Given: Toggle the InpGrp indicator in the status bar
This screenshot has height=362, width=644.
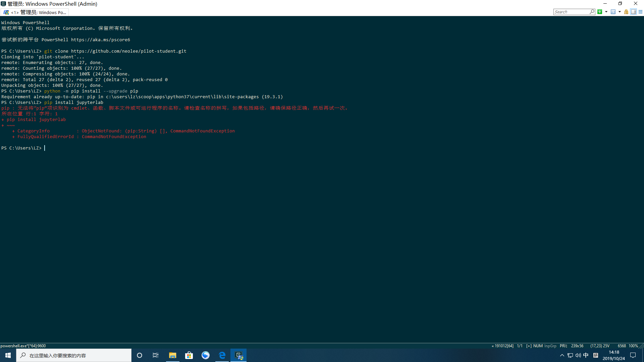Looking at the screenshot, I should 550,346.
